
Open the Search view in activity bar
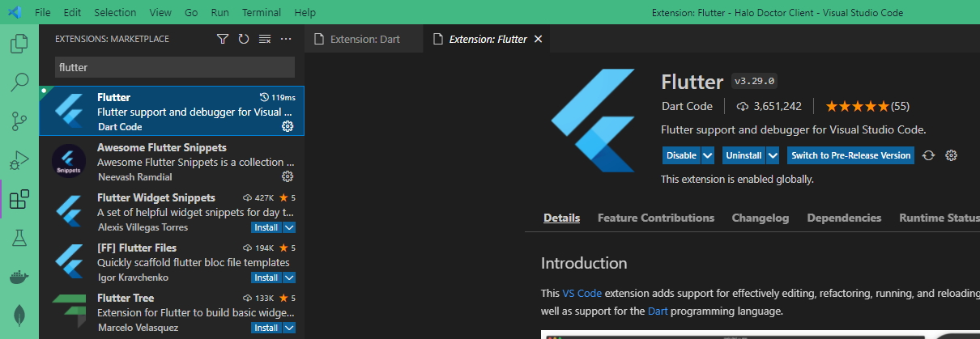19,82
